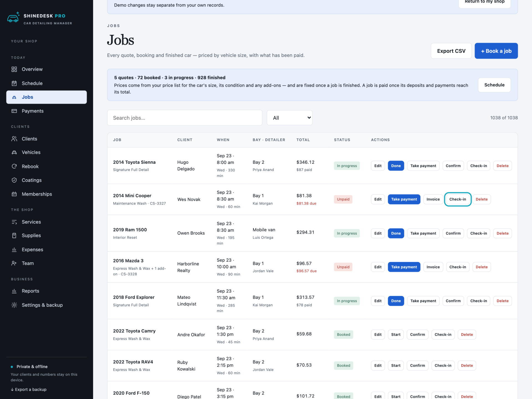532x399 pixels.
Task: Delete the 2014 Mini Cooper job
Action: point(482,199)
